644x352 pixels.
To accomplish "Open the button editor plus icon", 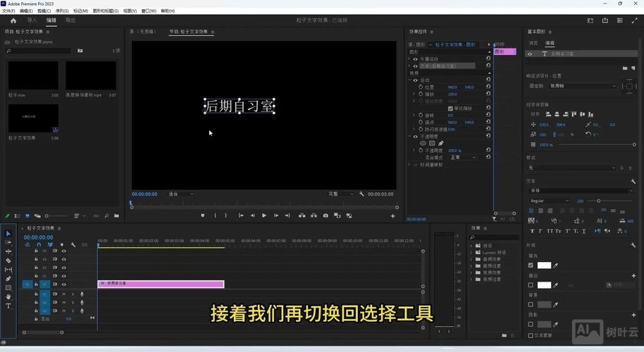I will coord(392,216).
